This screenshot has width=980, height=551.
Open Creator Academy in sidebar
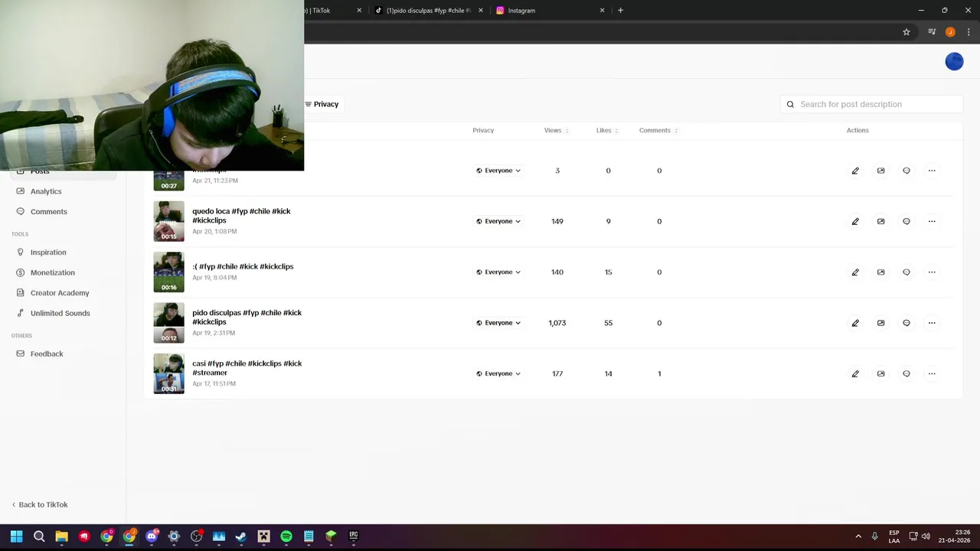click(x=60, y=293)
